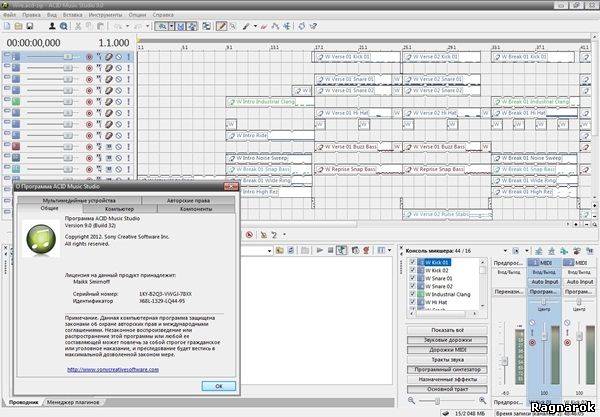This screenshot has height=417, width=600.
Task: Open the Вставка menu
Action: tap(72, 15)
